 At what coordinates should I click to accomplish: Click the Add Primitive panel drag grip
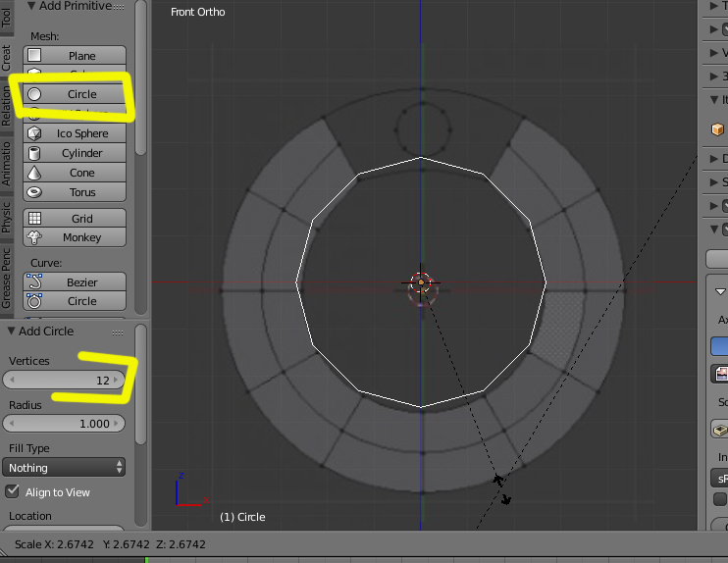[x=119, y=7]
